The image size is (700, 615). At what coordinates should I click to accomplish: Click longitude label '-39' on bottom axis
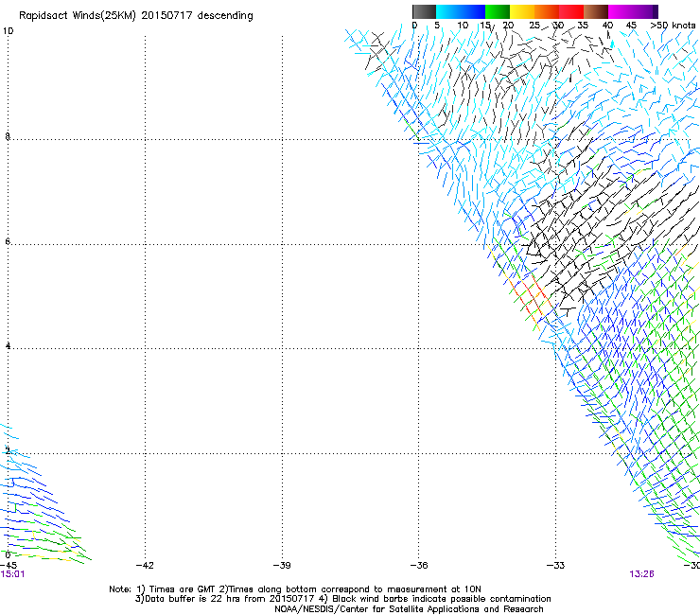pos(282,565)
